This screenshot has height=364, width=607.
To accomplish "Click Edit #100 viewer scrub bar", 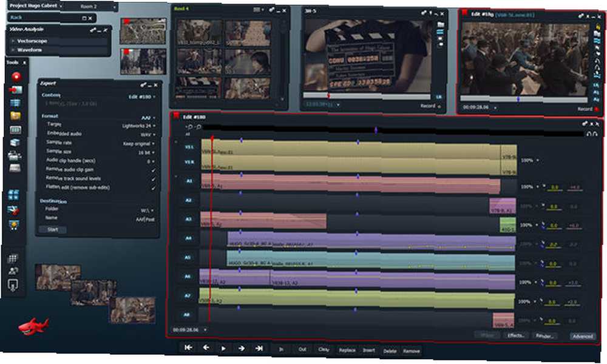I will coord(524,99).
